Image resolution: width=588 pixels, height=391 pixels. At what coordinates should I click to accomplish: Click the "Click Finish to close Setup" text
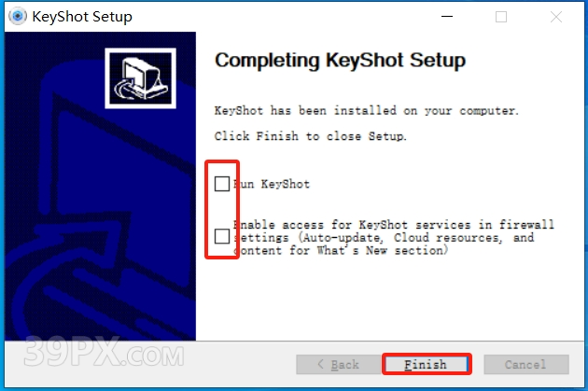(x=310, y=135)
